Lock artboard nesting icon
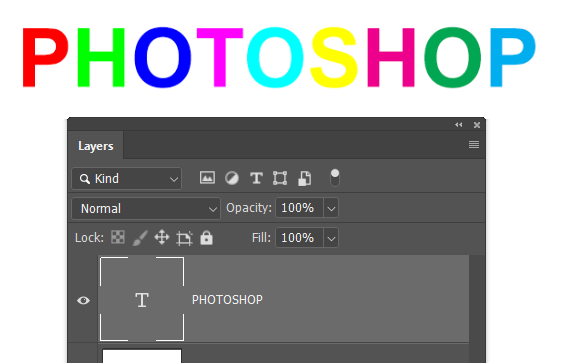Screen dimensions: 570x363 point(184,238)
